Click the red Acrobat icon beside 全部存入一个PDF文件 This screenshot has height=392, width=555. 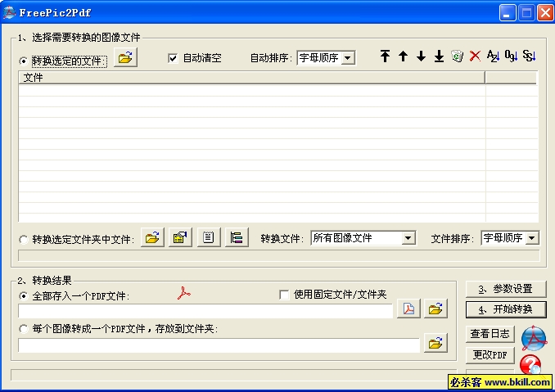click(x=183, y=293)
